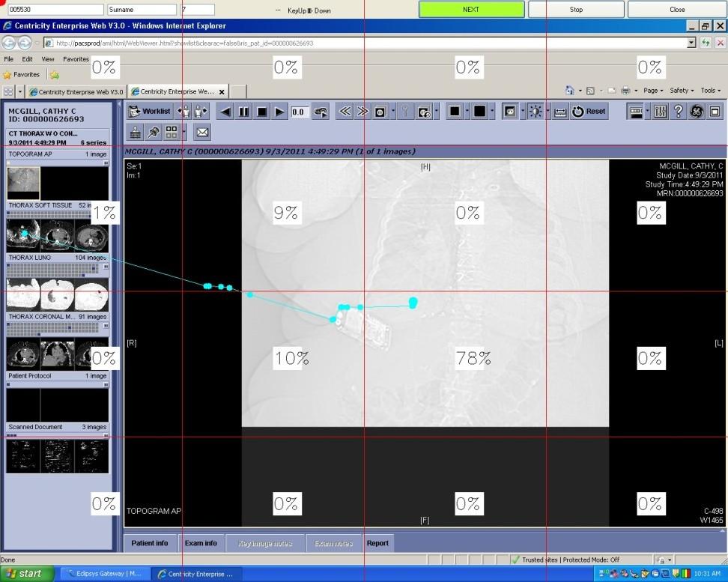The height and width of the screenshot is (582, 728).
Task: Select the brightness window/level tool
Action: (536, 112)
